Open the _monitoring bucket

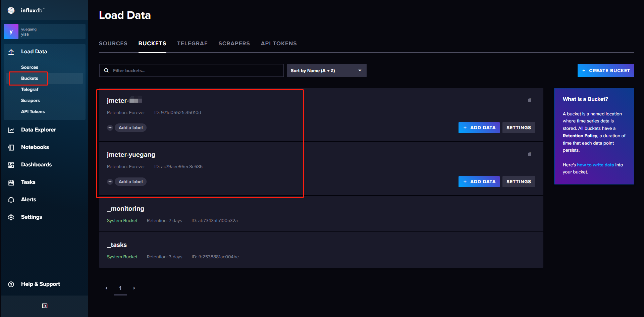[x=125, y=209]
